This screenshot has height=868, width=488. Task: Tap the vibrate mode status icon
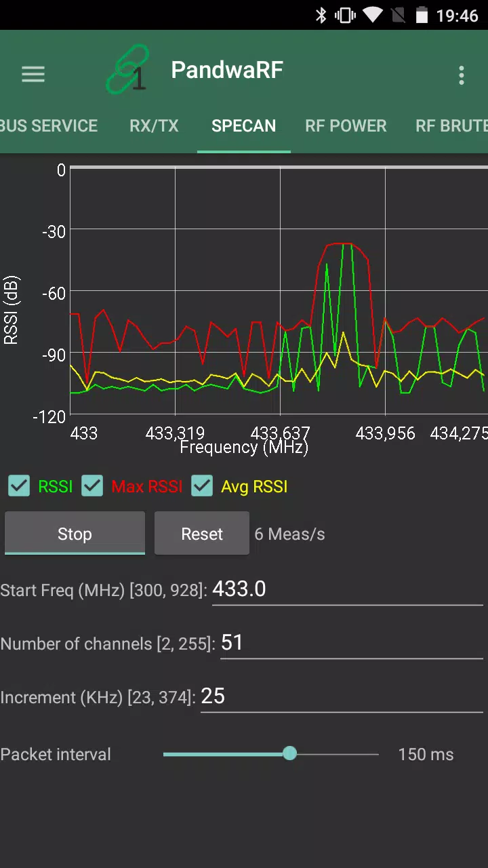pos(345,15)
